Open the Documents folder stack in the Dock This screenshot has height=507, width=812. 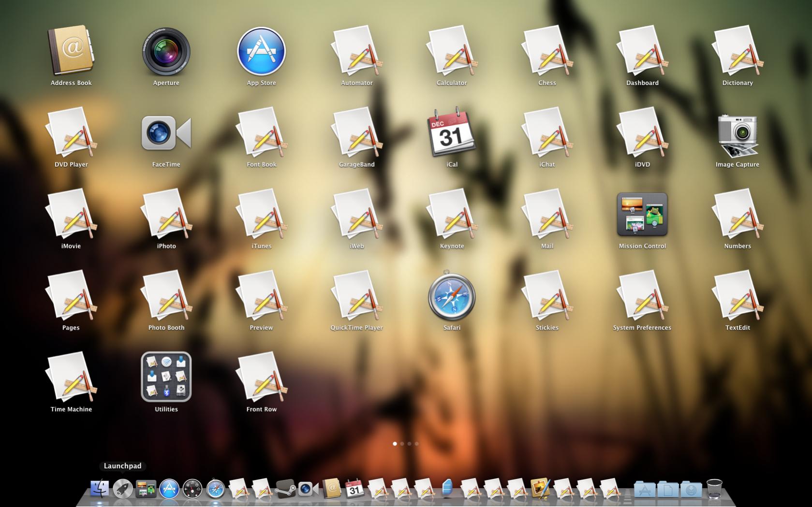tap(668, 489)
